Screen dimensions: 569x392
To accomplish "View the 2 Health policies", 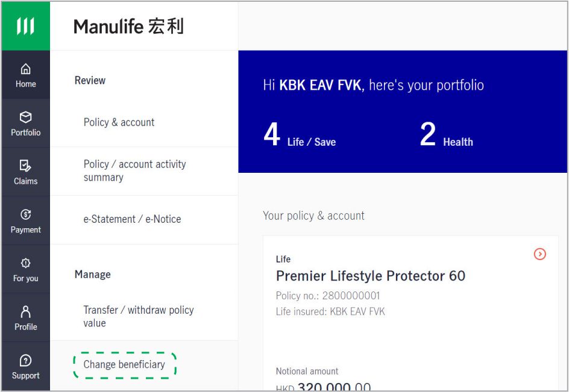I will pyautogui.click(x=447, y=134).
